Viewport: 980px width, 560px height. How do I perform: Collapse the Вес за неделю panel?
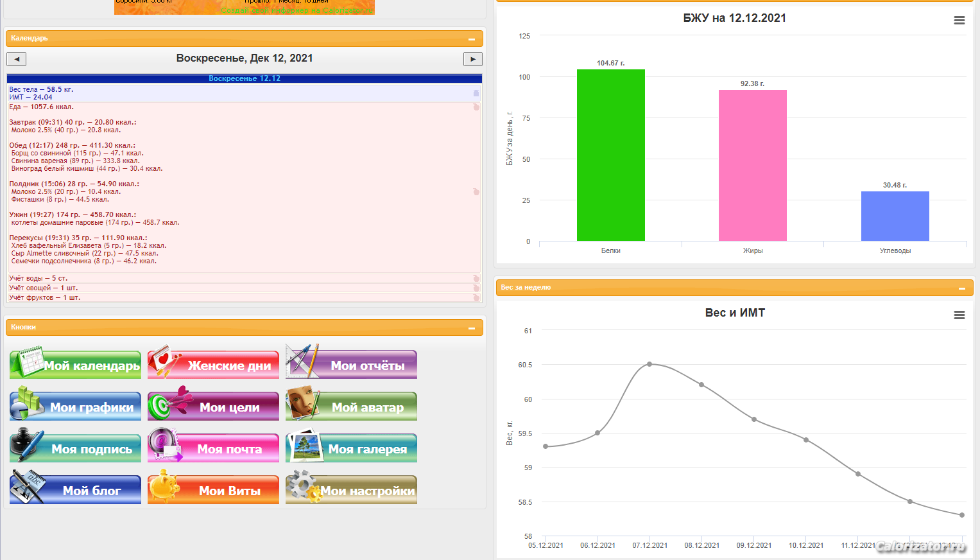(962, 288)
